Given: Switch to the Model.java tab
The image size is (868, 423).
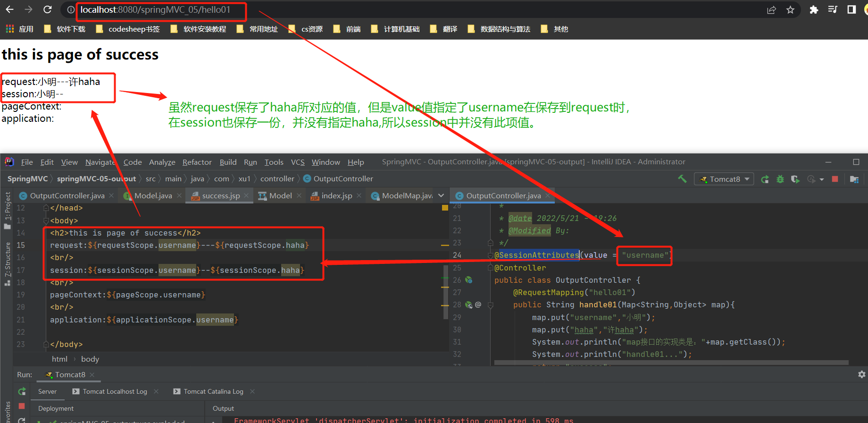Looking at the screenshot, I should coord(153,195).
